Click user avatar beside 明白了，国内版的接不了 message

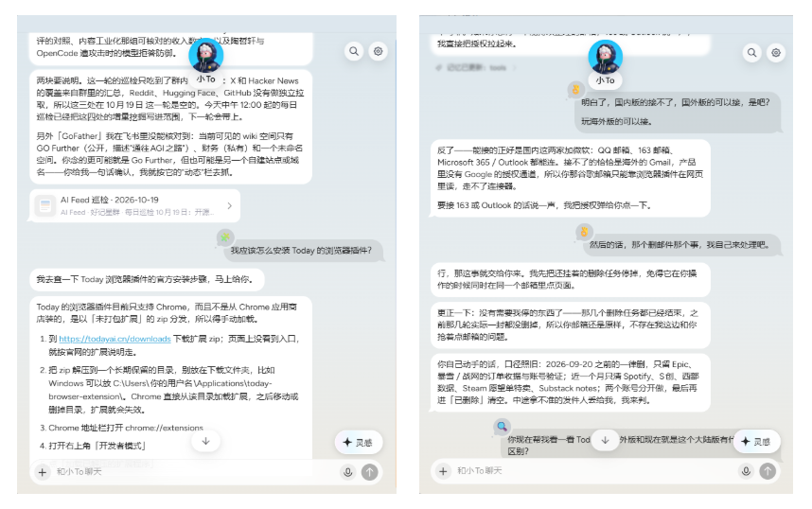pos(574,90)
